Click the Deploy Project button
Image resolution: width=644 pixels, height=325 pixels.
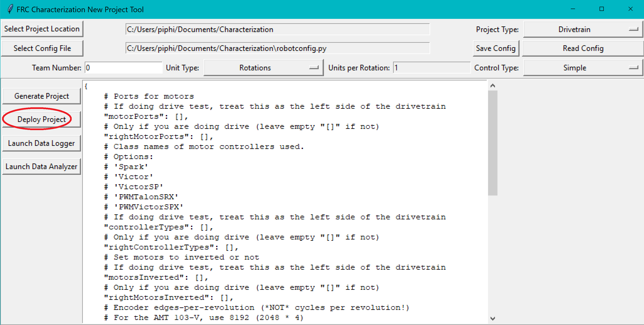click(42, 119)
